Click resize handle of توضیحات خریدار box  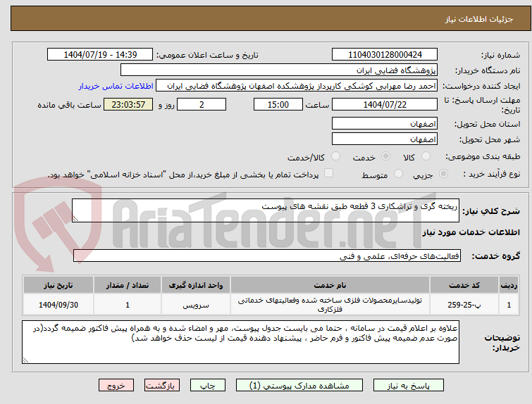click(25, 360)
